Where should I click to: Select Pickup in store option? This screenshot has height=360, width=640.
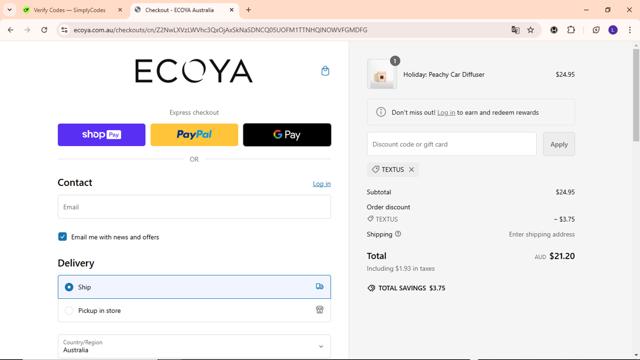194,310
